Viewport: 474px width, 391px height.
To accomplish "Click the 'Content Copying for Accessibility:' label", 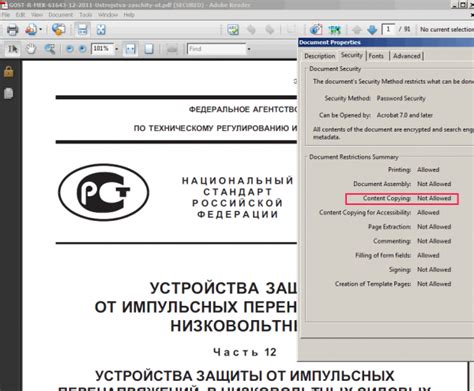I will tap(365, 213).
